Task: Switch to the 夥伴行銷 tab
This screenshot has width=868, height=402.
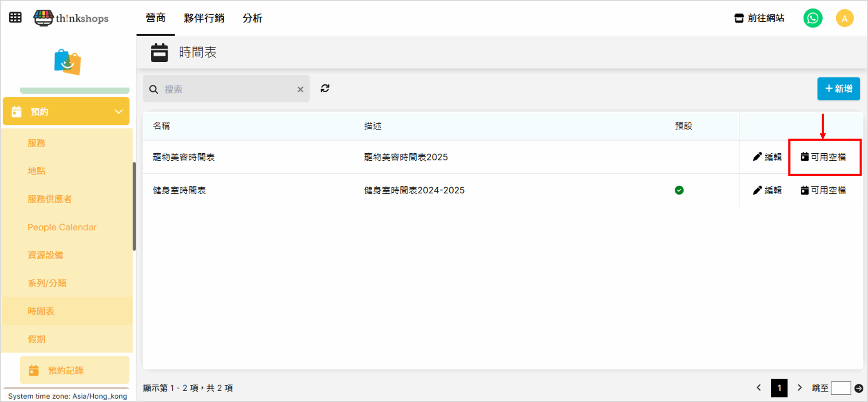Action: [204, 18]
